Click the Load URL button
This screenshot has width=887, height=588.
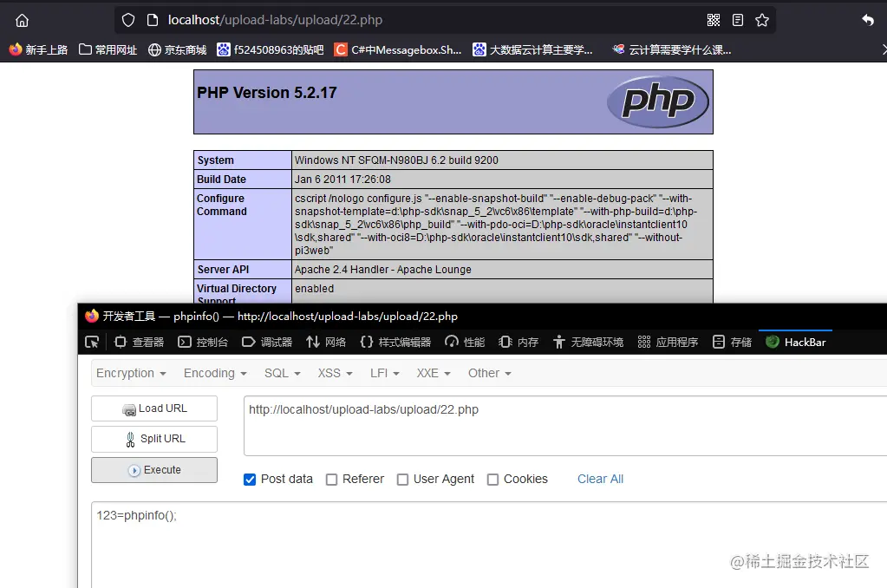point(153,408)
